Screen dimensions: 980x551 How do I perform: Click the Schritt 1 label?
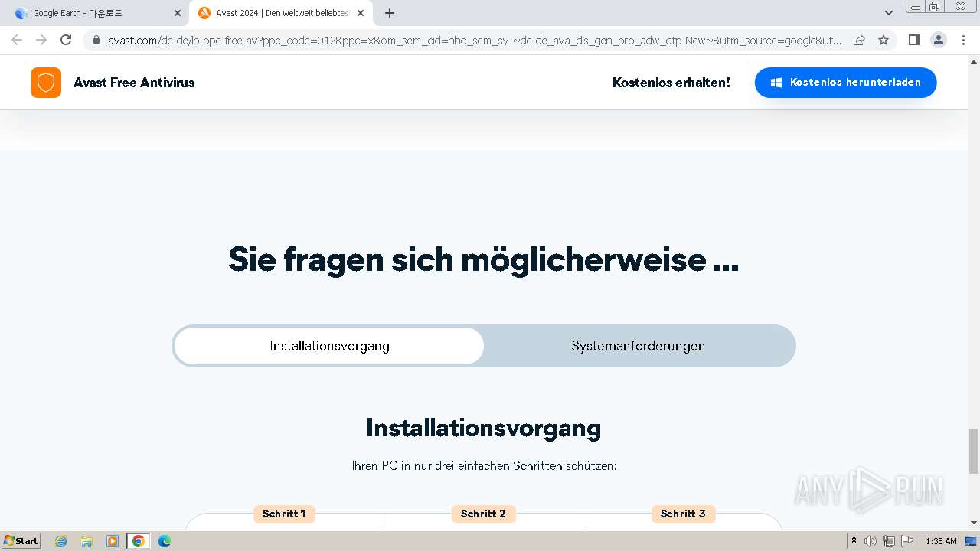284,514
